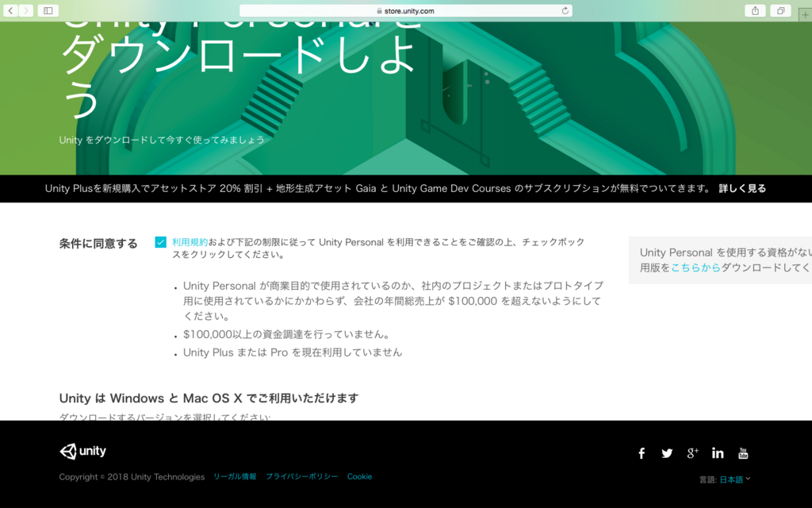Viewport: 812px width, 508px height.
Task: Open Unity's Facebook page icon
Action: pyautogui.click(x=641, y=453)
